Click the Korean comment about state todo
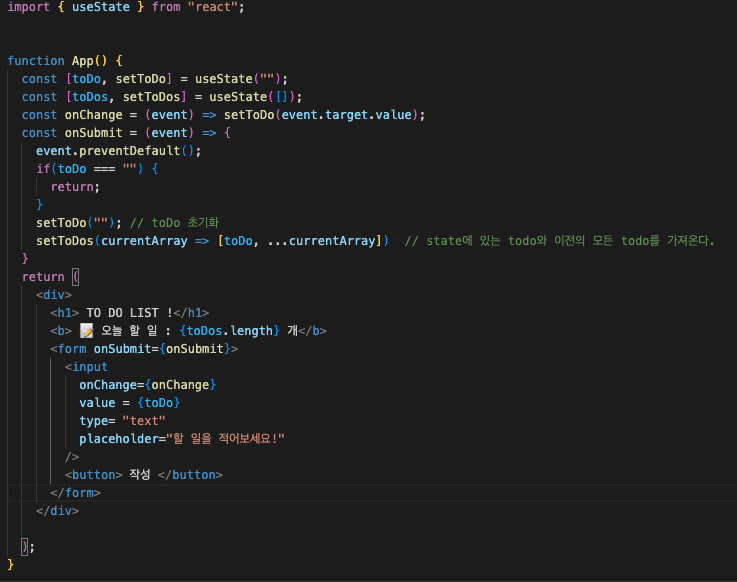The height and width of the screenshot is (582, 737). pos(559,241)
